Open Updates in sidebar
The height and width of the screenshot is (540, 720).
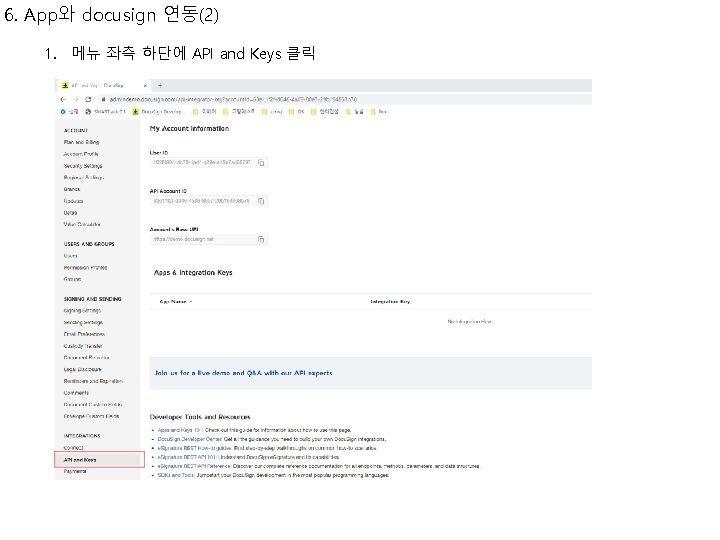[x=73, y=201]
